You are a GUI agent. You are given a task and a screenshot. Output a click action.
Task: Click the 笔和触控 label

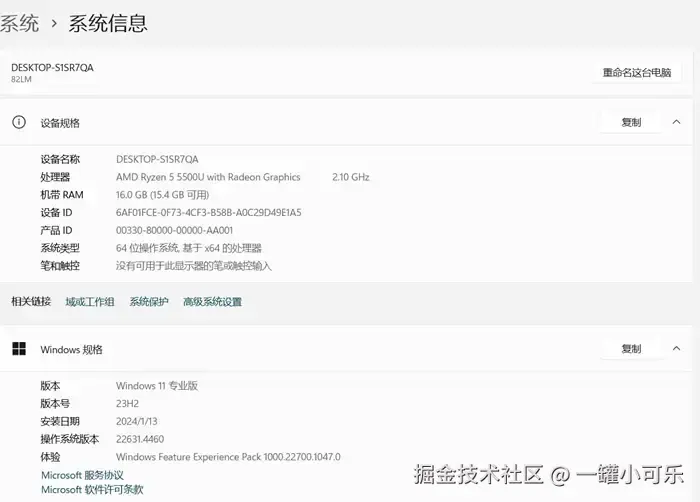(60, 266)
